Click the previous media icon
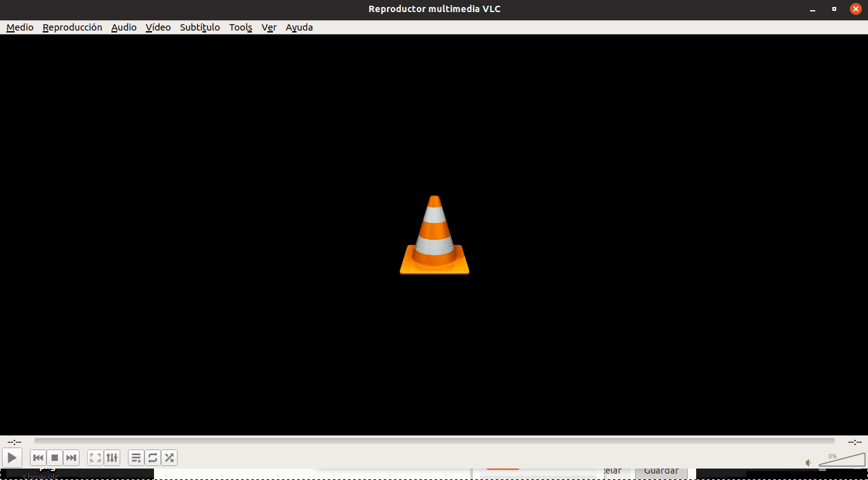The height and width of the screenshot is (480, 868). pyautogui.click(x=38, y=457)
